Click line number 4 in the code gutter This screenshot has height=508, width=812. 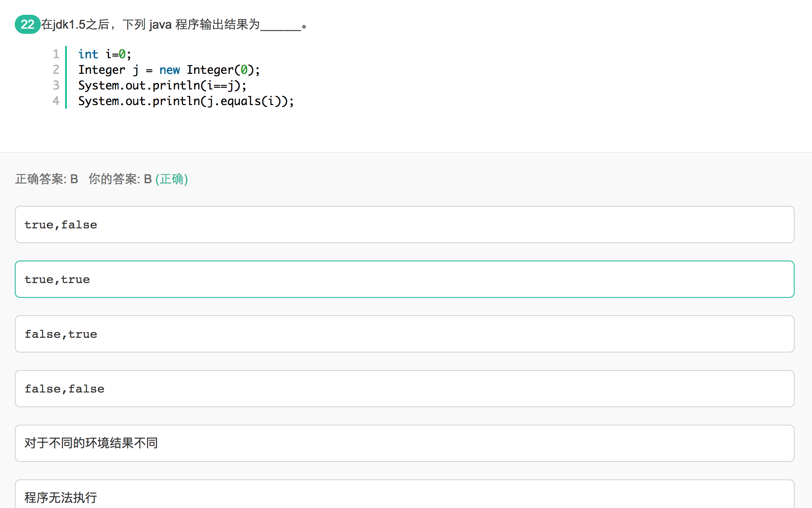tap(56, 101)
